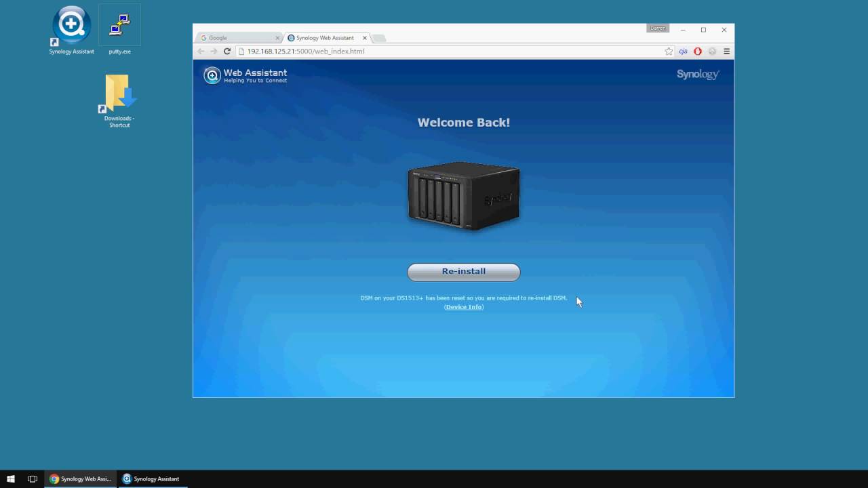This screenshot has width=868, height=488.
Task: Click the Chrome profile name button
Action: point(658,28)
